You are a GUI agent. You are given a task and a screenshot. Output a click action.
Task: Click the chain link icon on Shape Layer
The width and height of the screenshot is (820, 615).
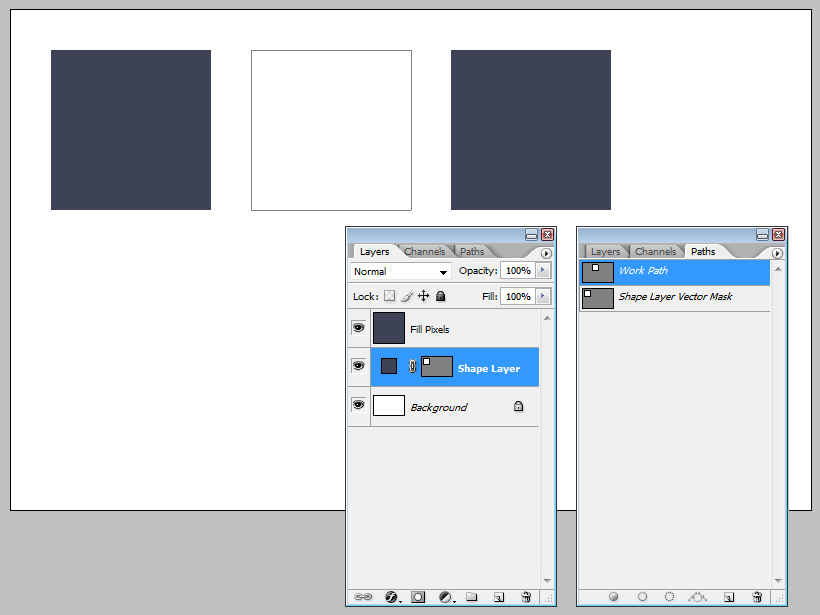(x=412, y=367)
